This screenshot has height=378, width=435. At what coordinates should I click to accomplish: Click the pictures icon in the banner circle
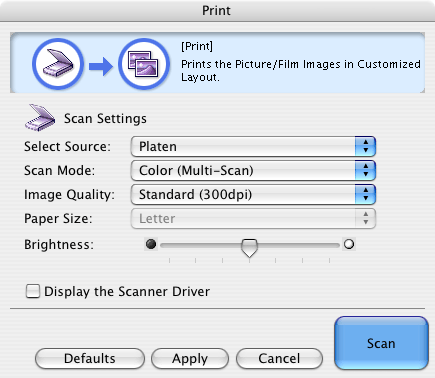tap(144, 64)
